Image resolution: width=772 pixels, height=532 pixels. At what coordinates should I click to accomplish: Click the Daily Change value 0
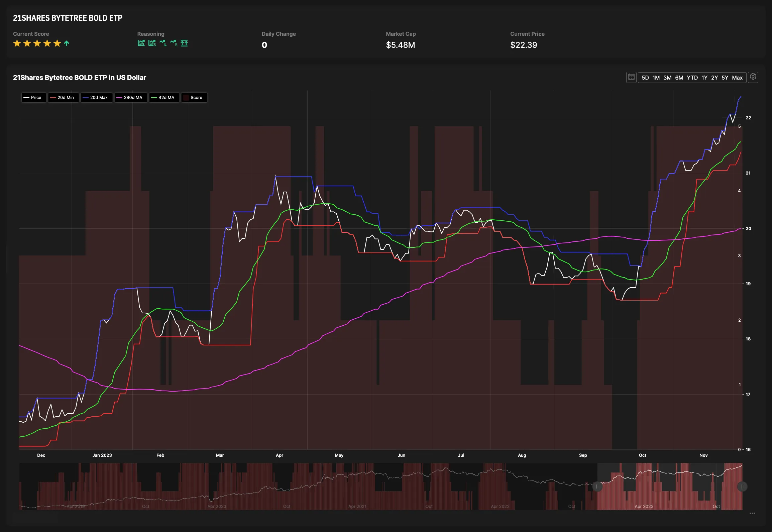point(264,45)
